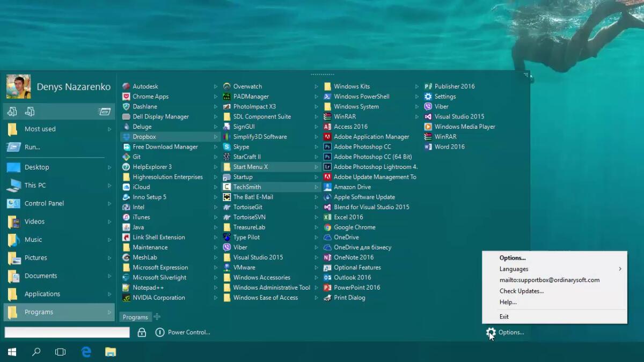Open Excel 2016 from the menu

(x=348, y=217)
